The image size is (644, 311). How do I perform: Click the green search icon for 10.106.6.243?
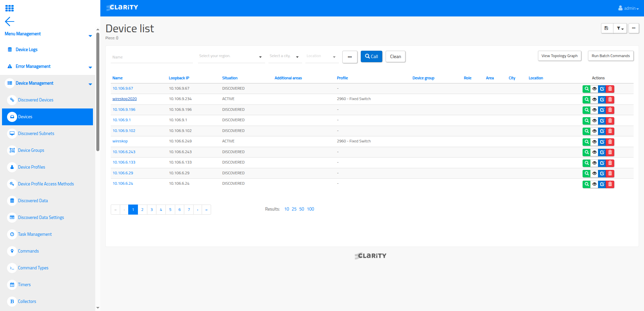tap(586, 152)
